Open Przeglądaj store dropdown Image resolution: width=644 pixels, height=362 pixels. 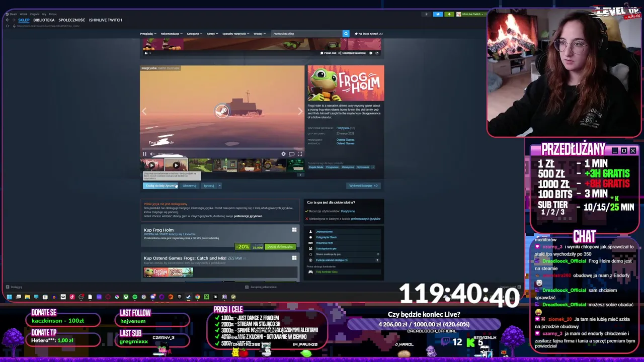[x=148, y=34]
